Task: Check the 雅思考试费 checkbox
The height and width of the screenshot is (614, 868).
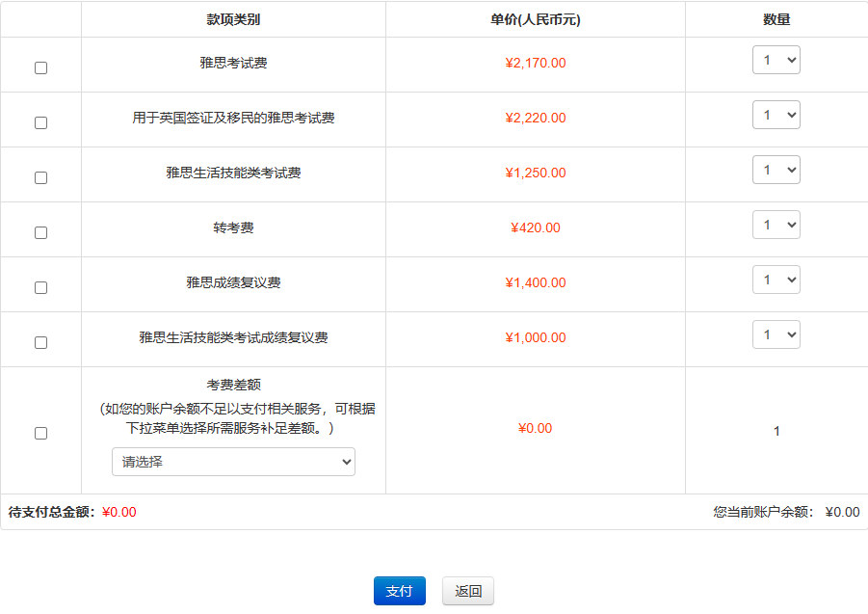Action: point(41,68)
